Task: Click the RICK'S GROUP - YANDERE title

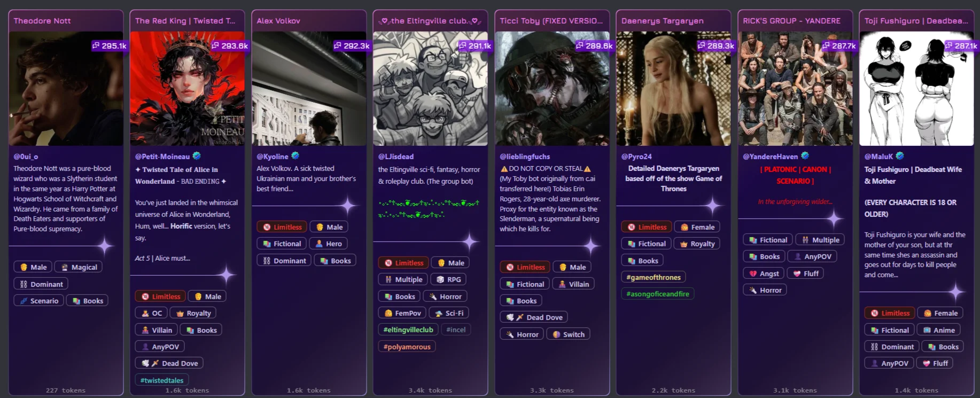Action: pyautogui.click(x=791, y=21)
